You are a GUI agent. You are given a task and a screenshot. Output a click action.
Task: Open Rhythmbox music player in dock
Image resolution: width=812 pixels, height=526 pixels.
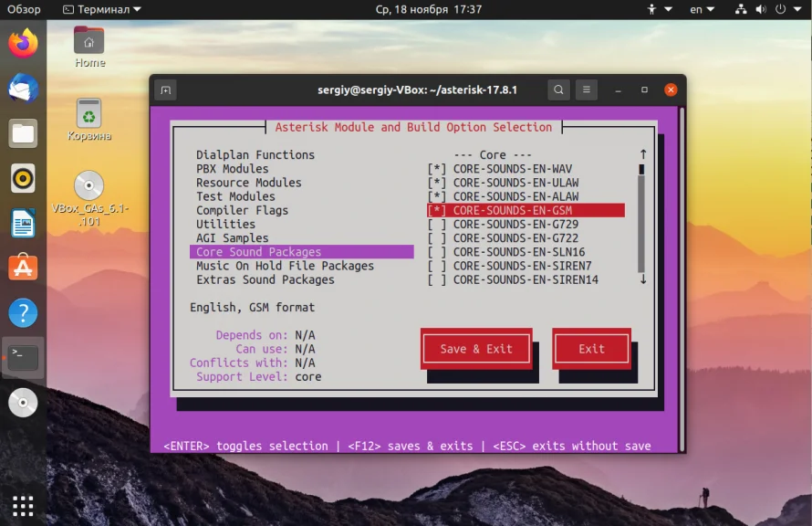point(23,178)
